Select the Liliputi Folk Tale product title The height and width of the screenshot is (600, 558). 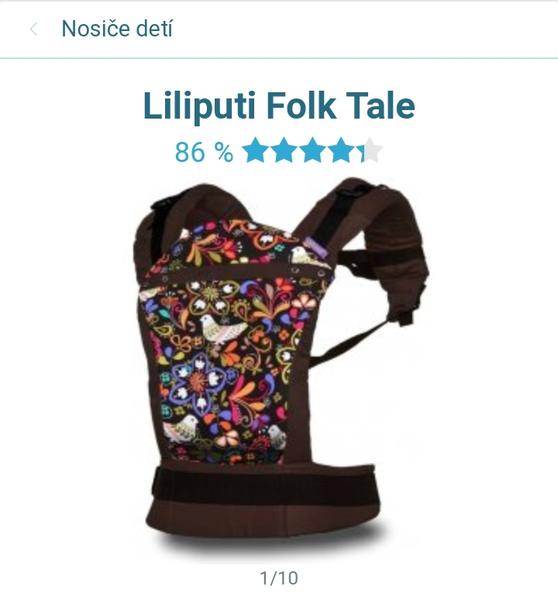279,105
